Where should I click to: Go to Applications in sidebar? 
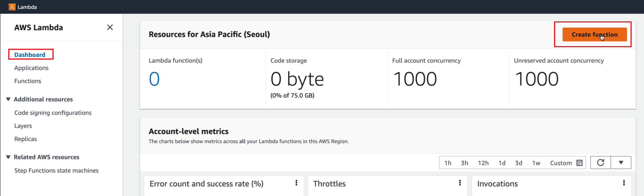tap(31, 68)
